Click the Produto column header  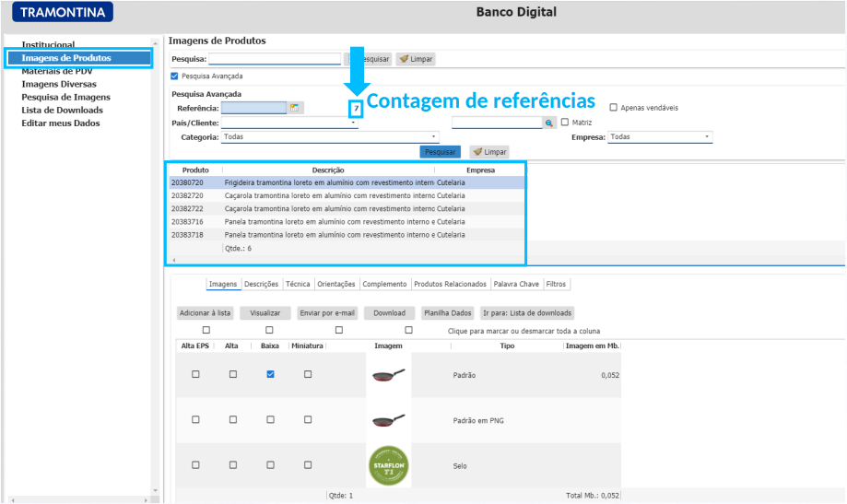tap(195, 170)
